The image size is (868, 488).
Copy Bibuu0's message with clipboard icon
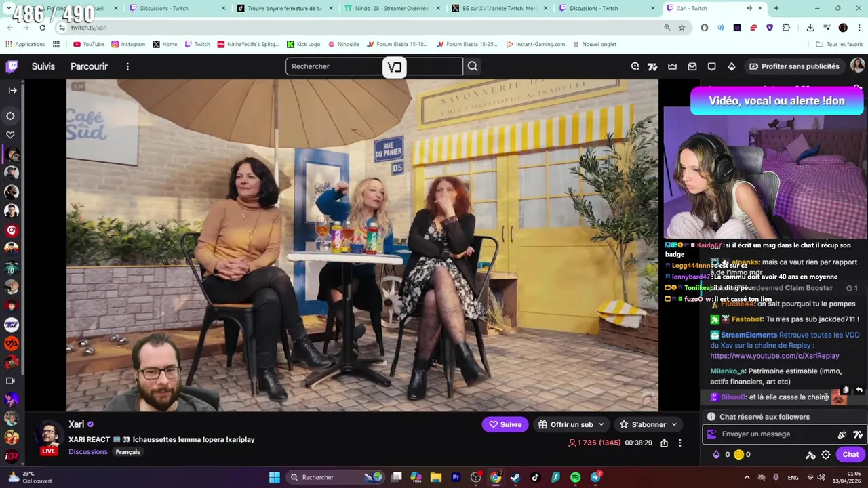pyautogui.click(x=846, y=390)
